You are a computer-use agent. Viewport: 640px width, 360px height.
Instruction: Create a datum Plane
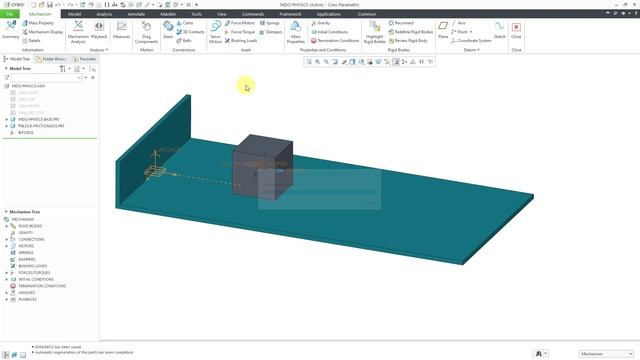point(443,29)
